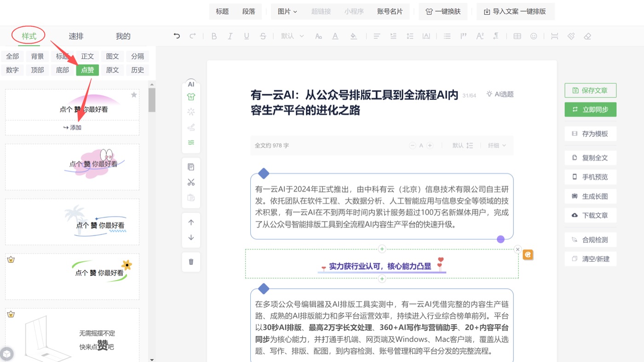Open the text alignment options
Viewport: 644px width, 362px height.
tap(377, 36)
